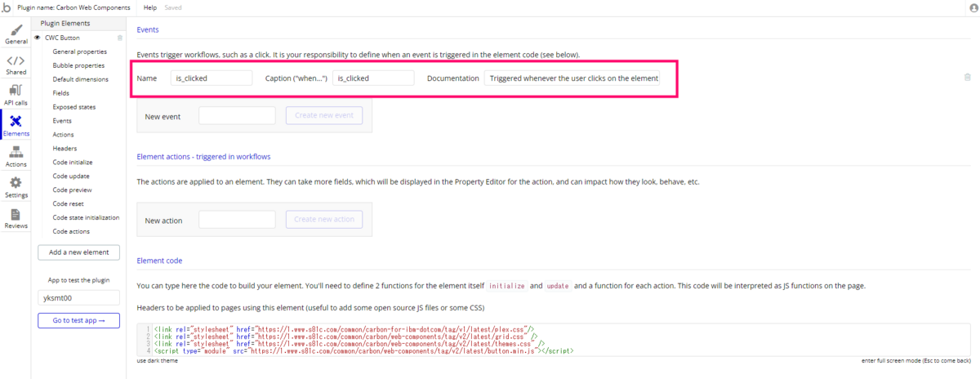
Task: Focus the Caption field is_clicked
Action: point(373,78)
